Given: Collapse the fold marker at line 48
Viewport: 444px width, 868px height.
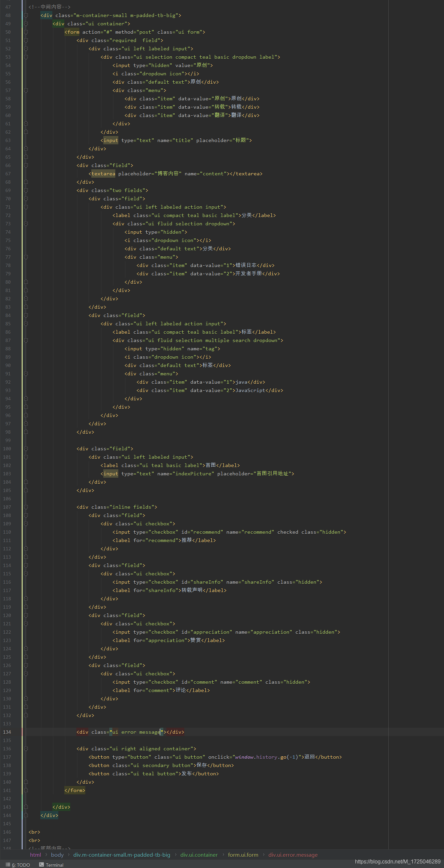Looking at the screenshot, I should pyautogui.click(x=26, y=15).
